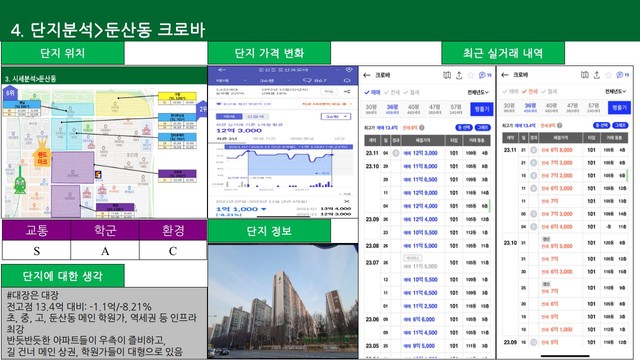
Task: Select 최근 3년 tab under chart price
Action: click(227, 139)
